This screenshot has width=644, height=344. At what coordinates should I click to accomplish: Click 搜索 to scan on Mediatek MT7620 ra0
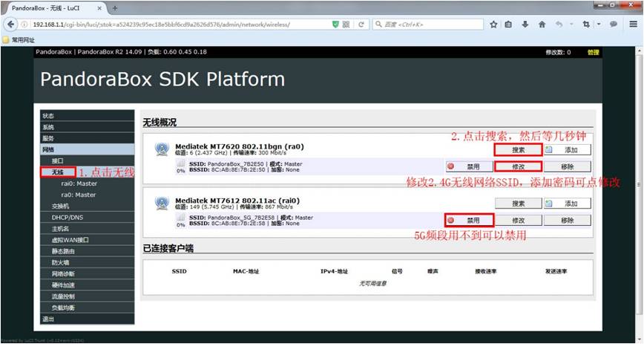click(x=519, y=150)
